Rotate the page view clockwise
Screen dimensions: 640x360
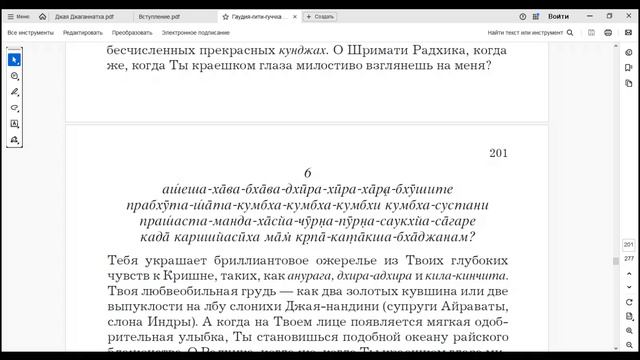629,302
